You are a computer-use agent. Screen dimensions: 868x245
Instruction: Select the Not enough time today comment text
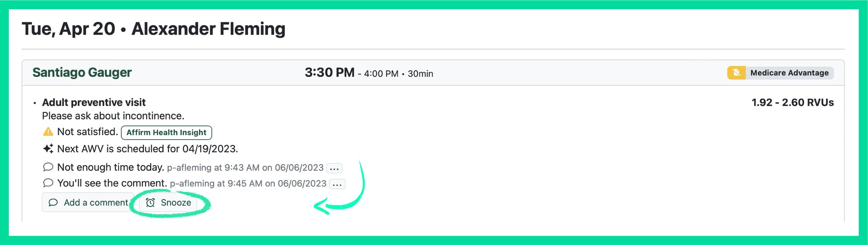[111, 167]
